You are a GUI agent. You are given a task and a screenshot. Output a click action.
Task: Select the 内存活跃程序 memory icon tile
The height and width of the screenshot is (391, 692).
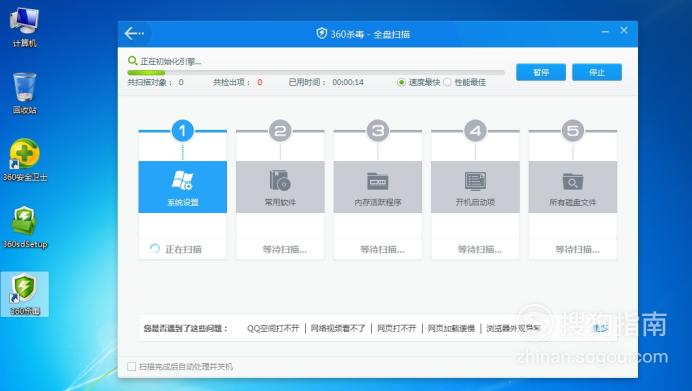[378, 187]
